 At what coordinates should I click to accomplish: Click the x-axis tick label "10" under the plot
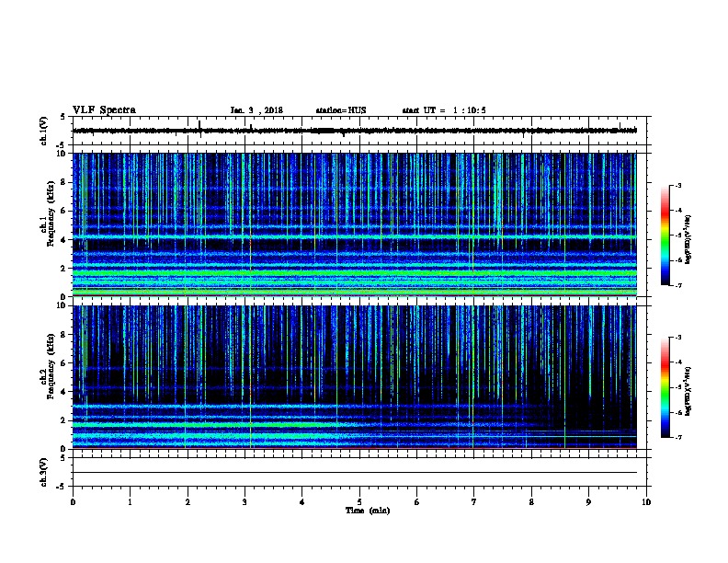pos(646,502)
